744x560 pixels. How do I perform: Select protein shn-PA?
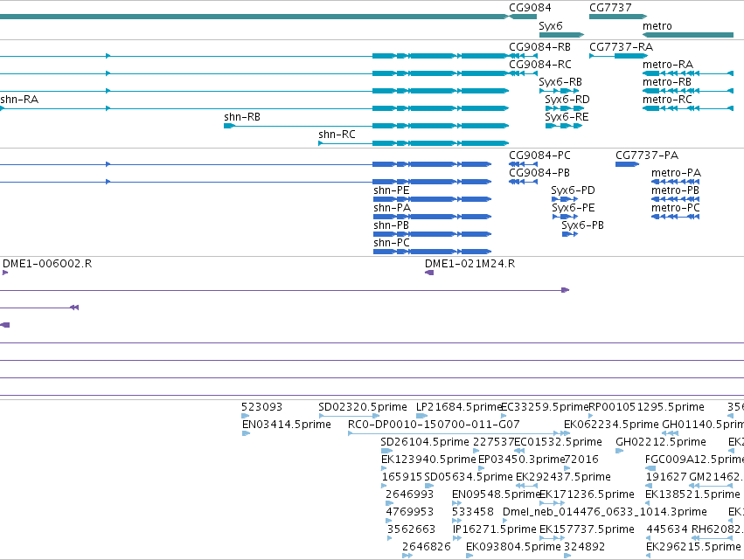(432, 218)
